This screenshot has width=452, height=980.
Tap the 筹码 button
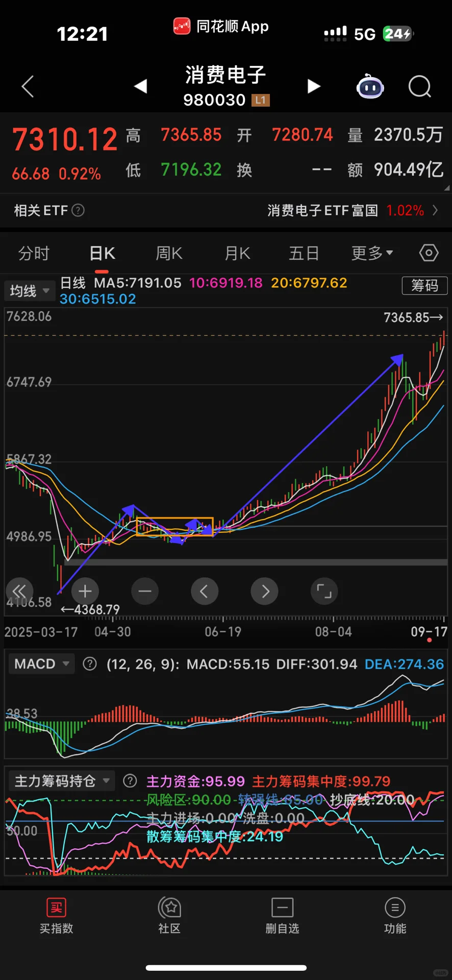424,285
